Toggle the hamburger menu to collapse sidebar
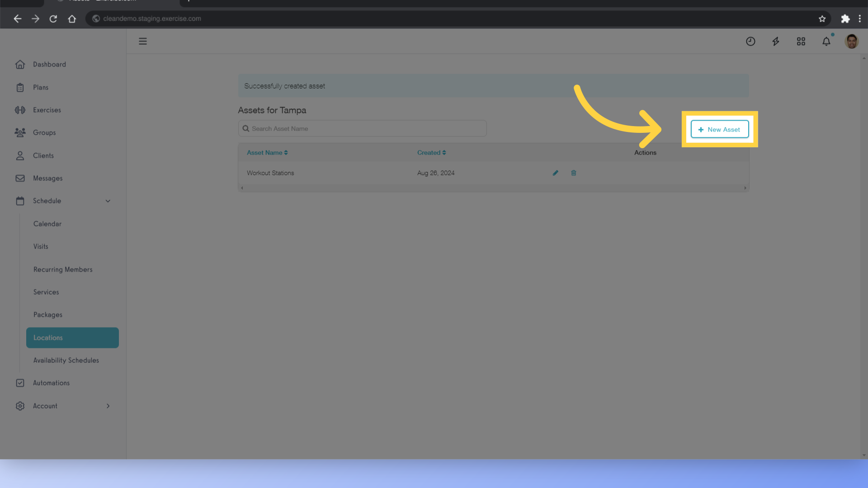 point(143,41)
